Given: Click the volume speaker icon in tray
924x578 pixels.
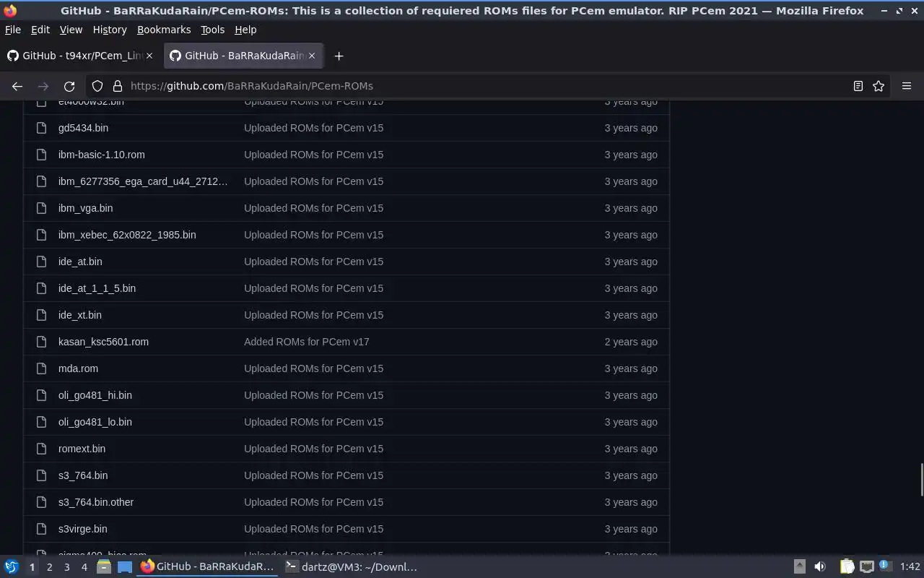Looking at the screenshot, I should click(820, 567).
